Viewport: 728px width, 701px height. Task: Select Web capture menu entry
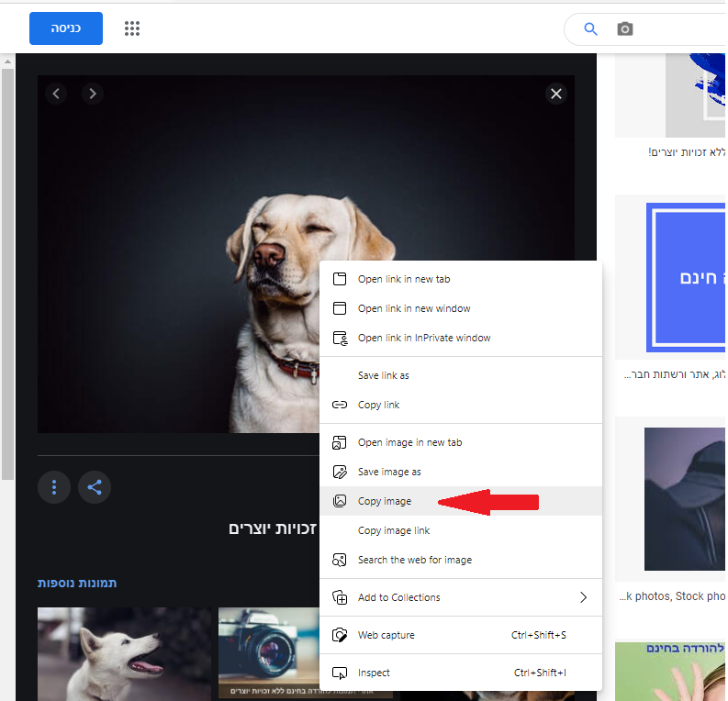461,635
